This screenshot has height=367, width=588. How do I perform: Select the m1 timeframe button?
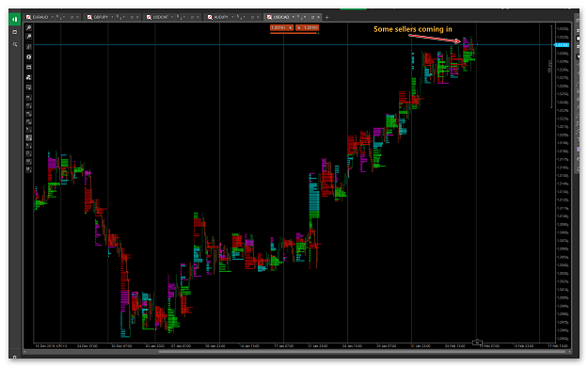[28, 97]
